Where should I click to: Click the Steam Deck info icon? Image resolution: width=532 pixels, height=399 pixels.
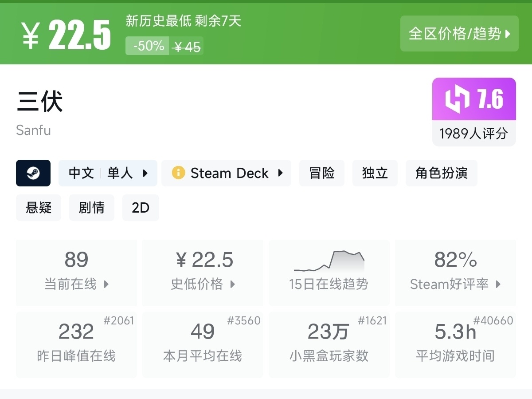(178, 173)
